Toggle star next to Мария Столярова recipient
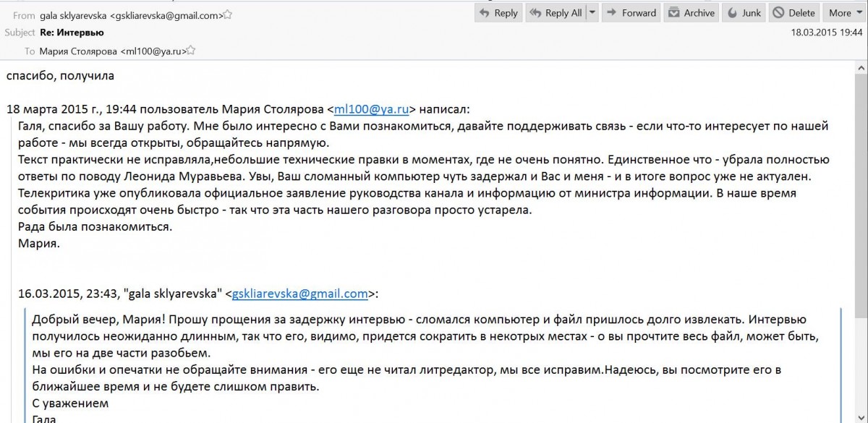 [x=192, y=51]
